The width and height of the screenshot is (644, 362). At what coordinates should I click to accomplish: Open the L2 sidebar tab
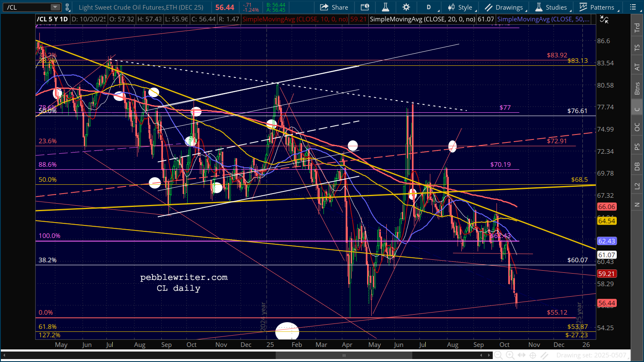point(637,186)
